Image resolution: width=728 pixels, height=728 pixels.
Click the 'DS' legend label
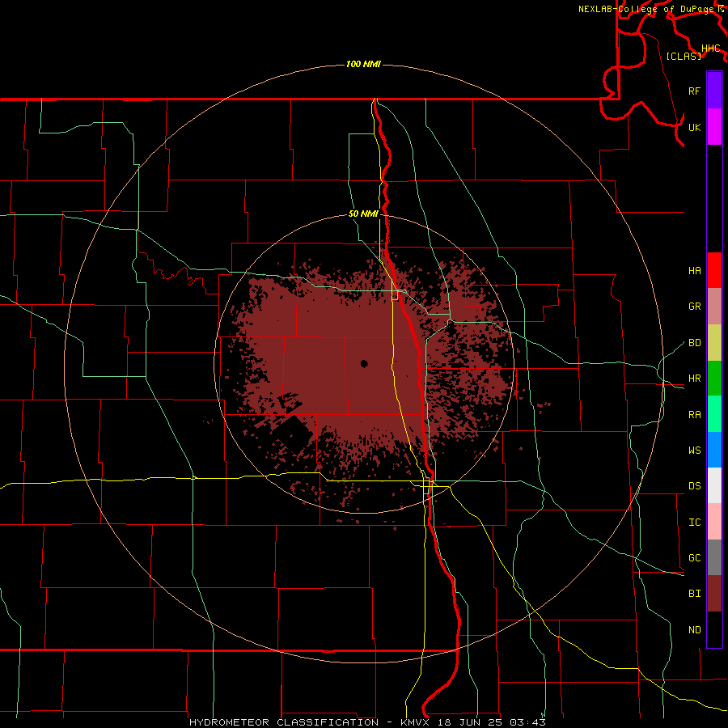(695, 486)
